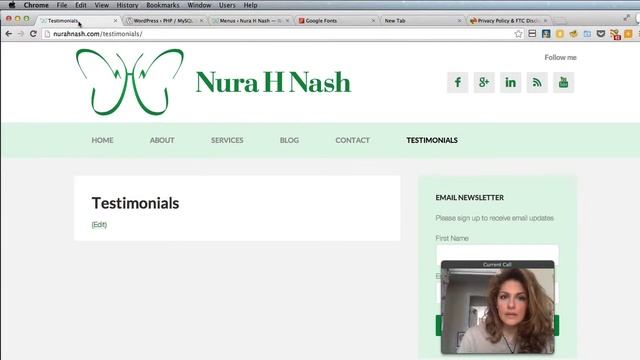Viewport: 640px width, 360px height.
Task: Close the New Tab tab
Action: [x=459, y=20]
